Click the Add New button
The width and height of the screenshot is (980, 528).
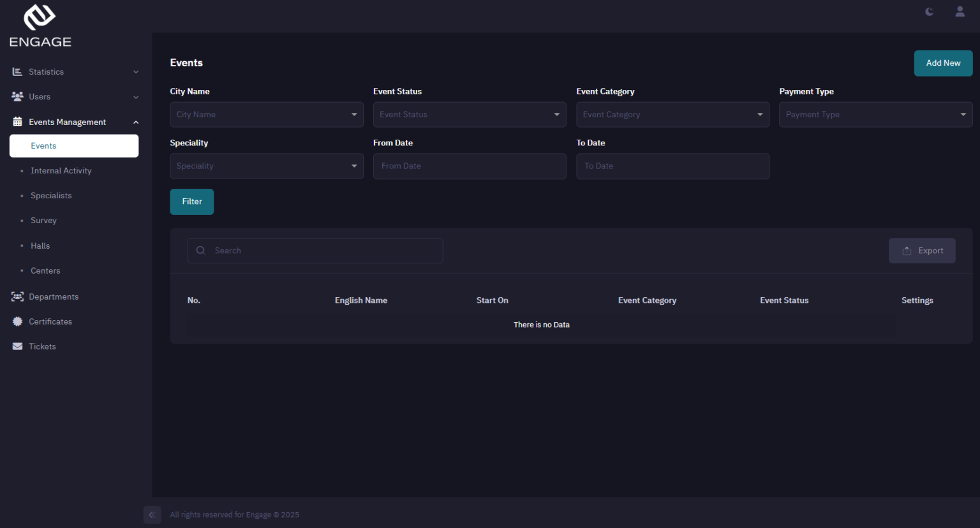click(943, 63)
